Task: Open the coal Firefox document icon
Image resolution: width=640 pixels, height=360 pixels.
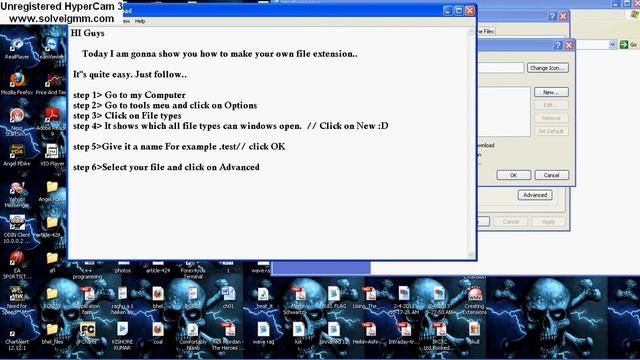Action: coord(158,330)
